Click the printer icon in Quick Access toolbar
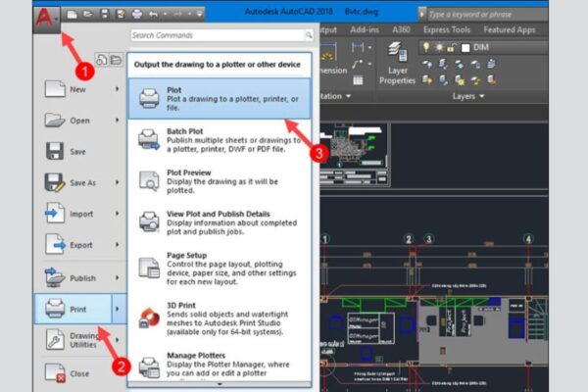Screen dimensions: 588x392 (x=136, y=15)
